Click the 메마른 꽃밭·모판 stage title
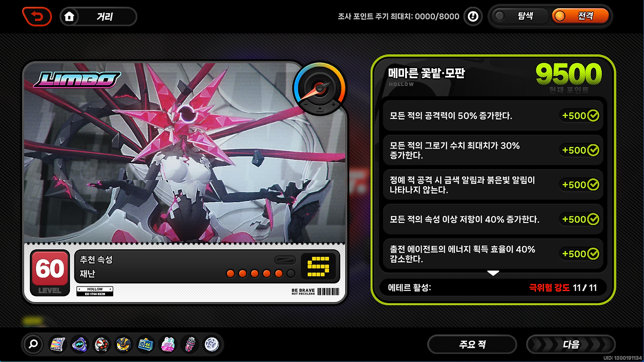Screen dimensions: 644x362 coord(426,73)
